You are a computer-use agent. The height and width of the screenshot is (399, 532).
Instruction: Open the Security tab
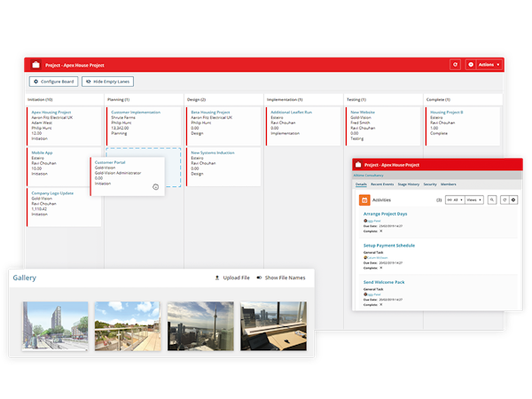[x=430, y=184]
